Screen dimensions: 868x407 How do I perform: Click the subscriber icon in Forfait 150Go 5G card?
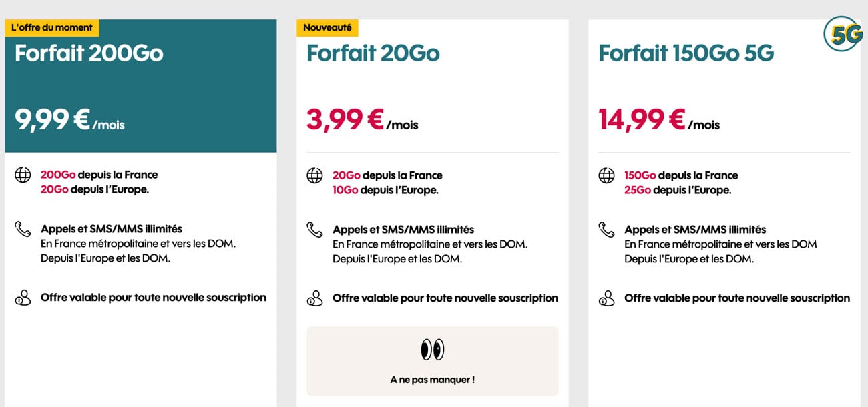tap(606, 298)
